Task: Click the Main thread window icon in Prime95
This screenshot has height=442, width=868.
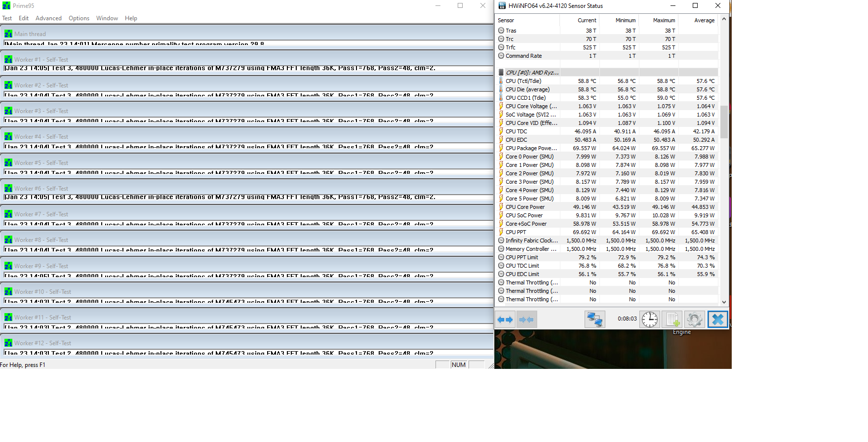Action: (x=8, y=34)
